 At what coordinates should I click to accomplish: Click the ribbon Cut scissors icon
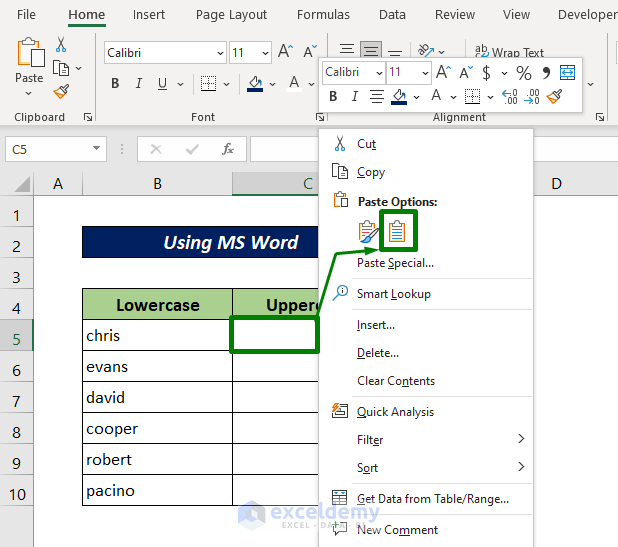click(x=61, y=45)
